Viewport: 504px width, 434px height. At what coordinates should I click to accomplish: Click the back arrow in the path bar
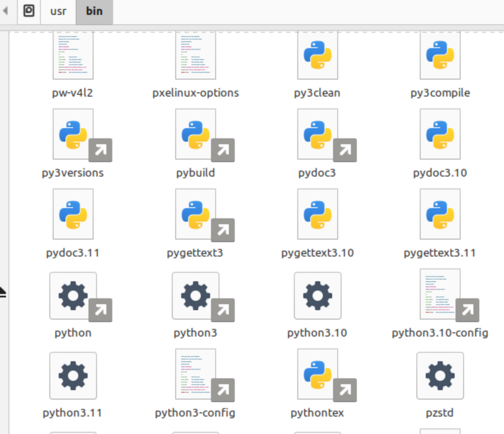pos(6,11)
